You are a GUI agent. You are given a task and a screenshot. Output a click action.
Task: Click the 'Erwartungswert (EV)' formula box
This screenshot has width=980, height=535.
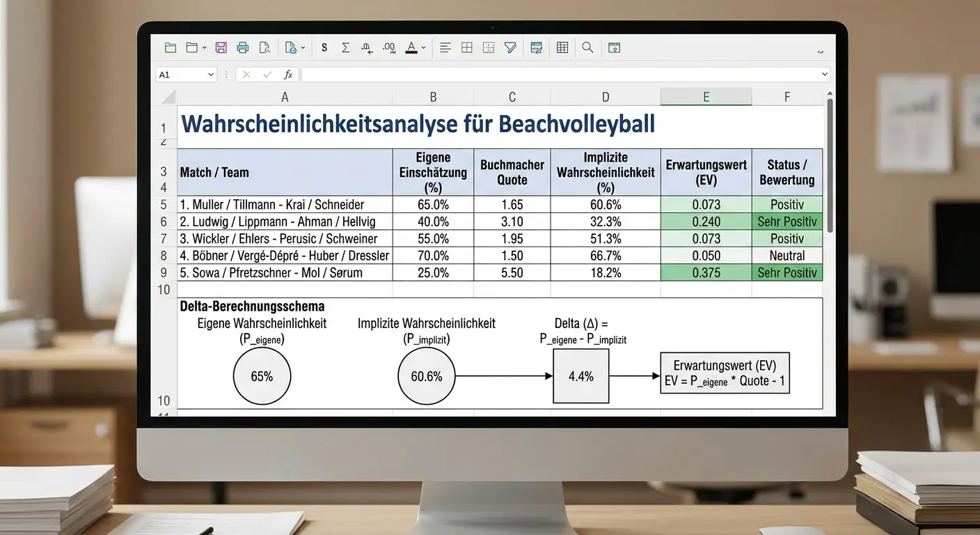point(725,373)
